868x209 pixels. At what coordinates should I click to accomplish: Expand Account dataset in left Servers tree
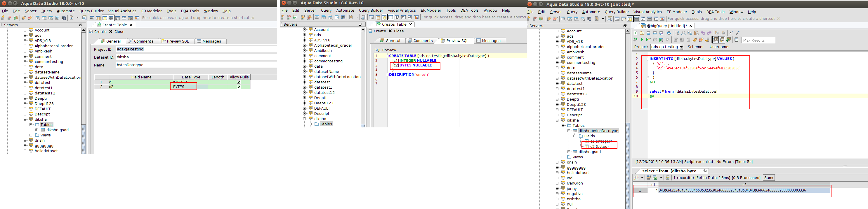pyautogui.click(x=25, y=30)
